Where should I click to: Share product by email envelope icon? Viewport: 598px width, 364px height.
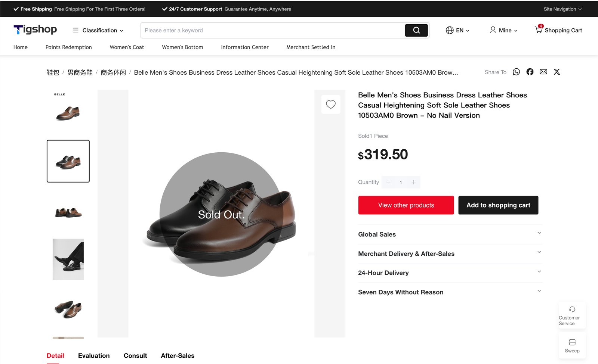[x=543, y=72]
